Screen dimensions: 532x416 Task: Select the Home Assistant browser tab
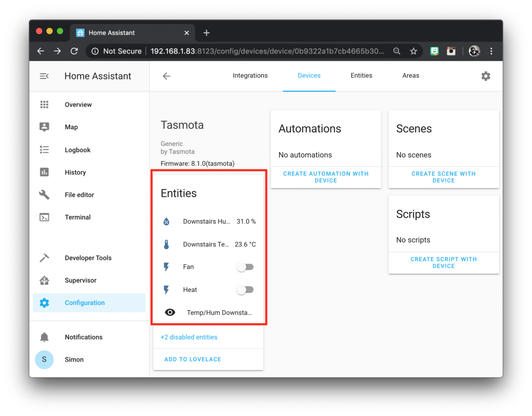132,33
